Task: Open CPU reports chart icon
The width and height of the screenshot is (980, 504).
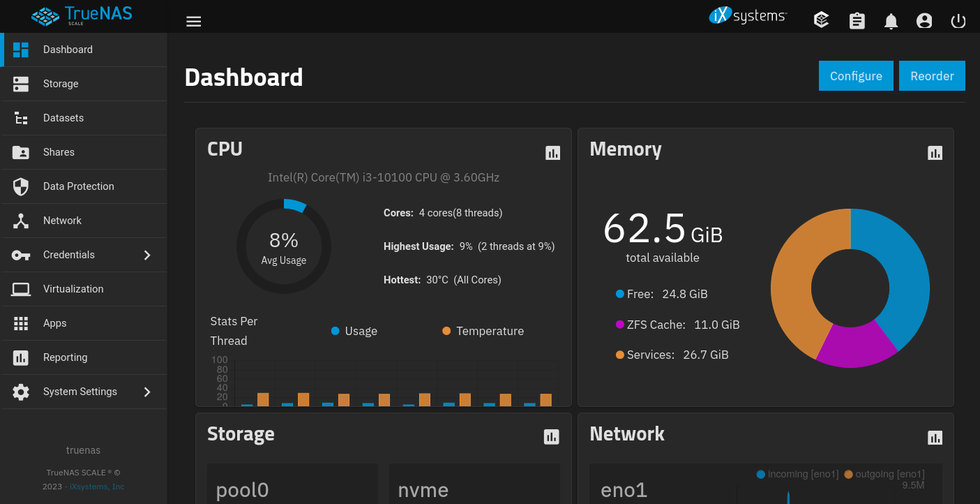Action: click(x=553, y=153)
